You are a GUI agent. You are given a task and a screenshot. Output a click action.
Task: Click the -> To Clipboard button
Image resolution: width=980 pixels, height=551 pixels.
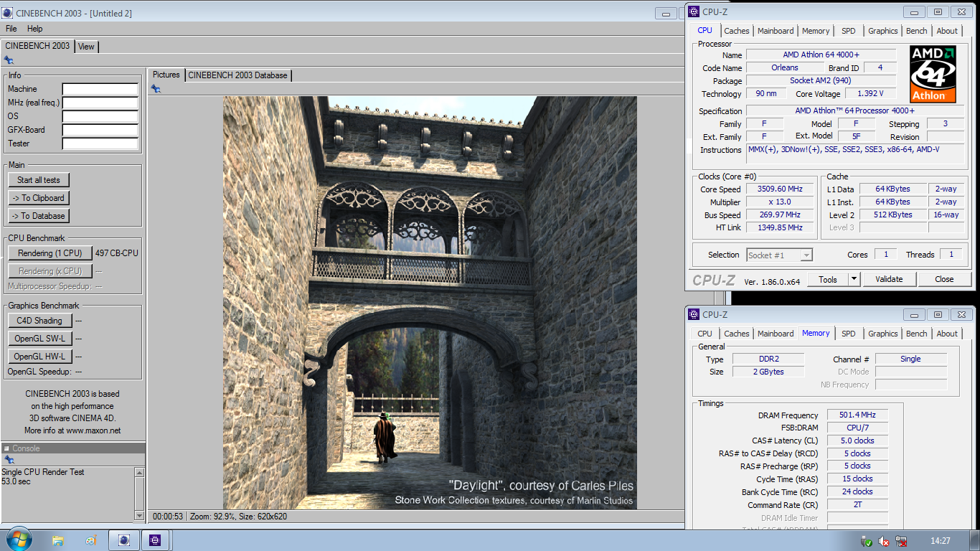point(39,198)
